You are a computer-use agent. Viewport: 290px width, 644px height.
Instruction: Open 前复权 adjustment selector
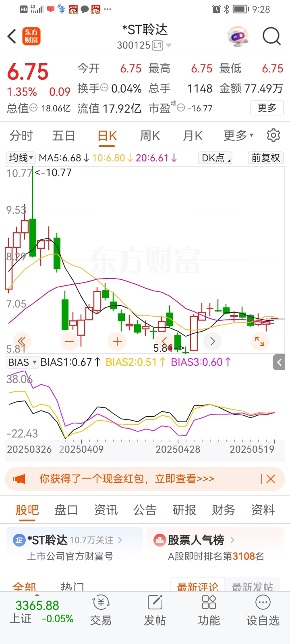pos(266,157)
